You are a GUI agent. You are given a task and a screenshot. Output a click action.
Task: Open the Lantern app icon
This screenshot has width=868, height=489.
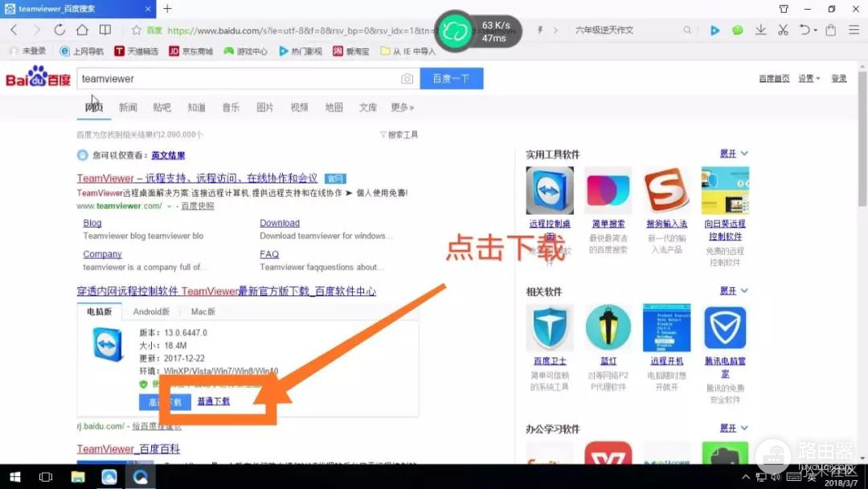click(608, 327)
